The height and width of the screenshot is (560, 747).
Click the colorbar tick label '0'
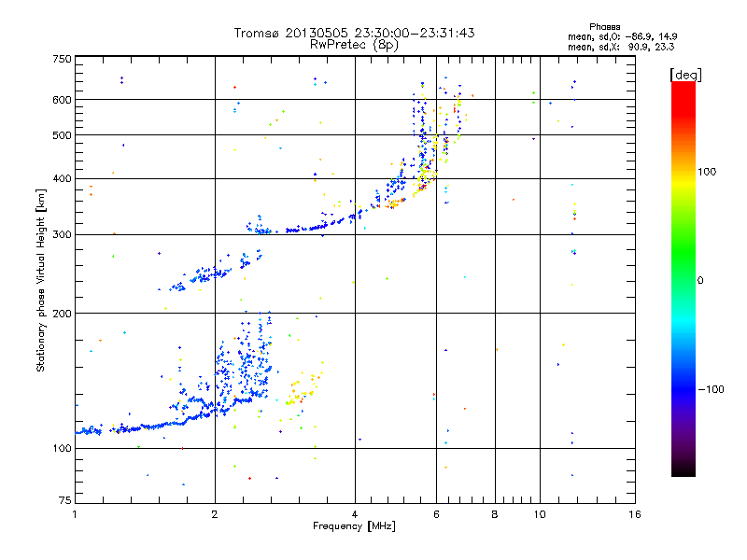700,280
